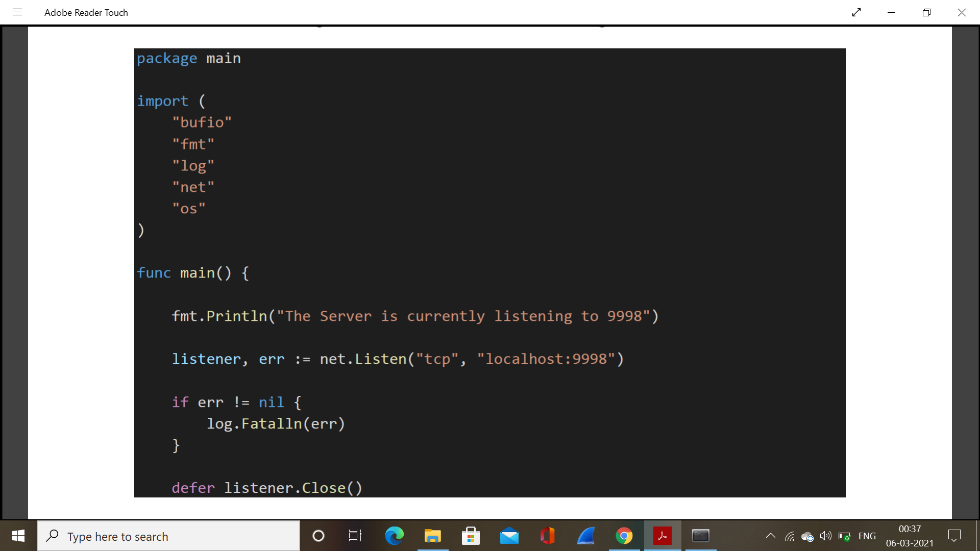This screenshot has width=980, height=551.
Task: Click the "bufio" import string
Action: click(202, 122)
